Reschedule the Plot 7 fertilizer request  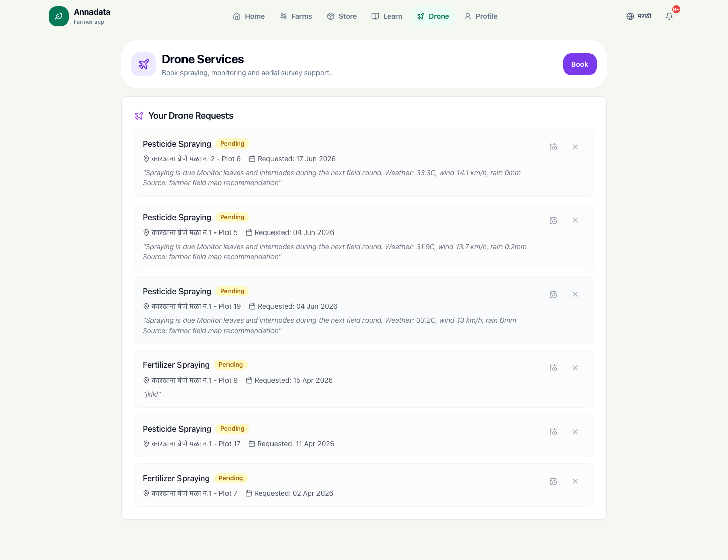click(x=553, y=481)
